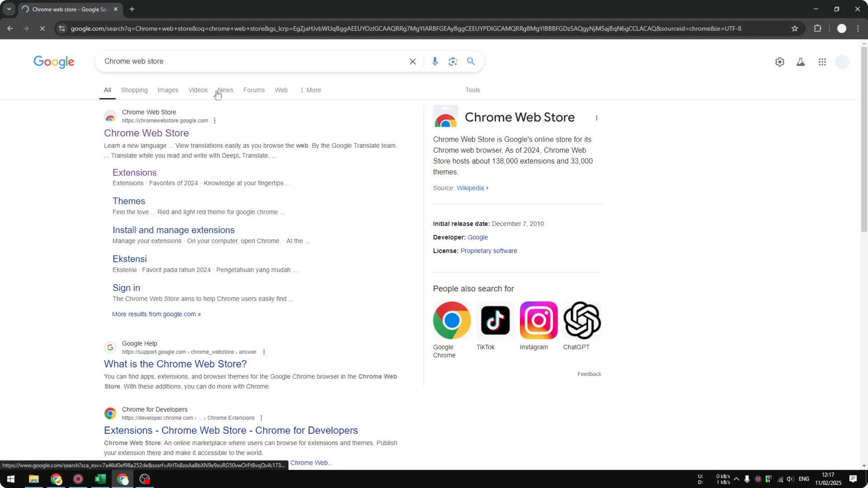Clear the search query with the X icon
The image size is (868, 488).
(x=412, y=61)
